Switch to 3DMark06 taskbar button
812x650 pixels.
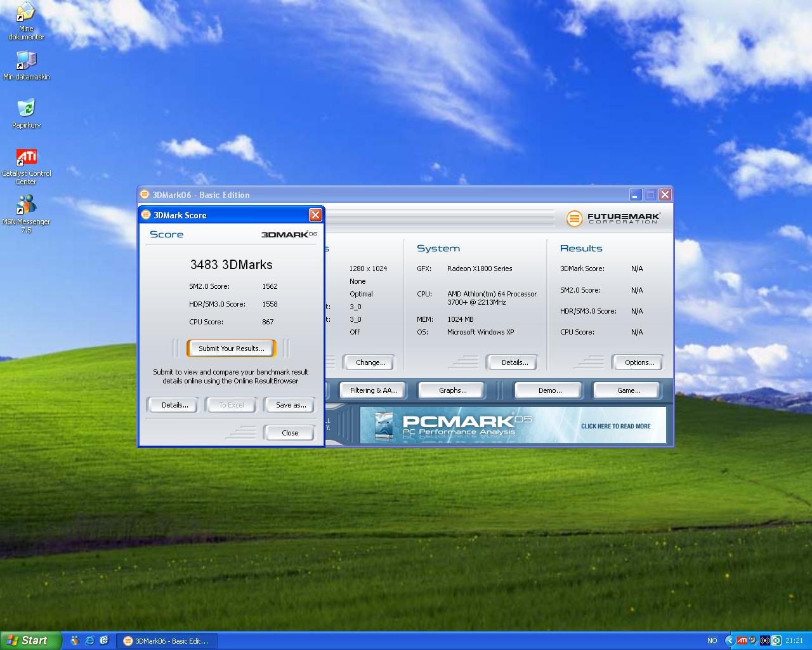point(167,641)
